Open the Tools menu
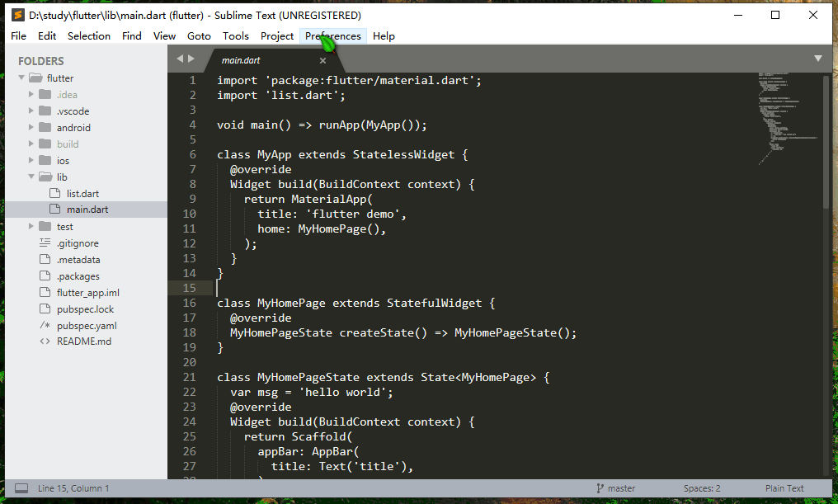Screen dimensions: 838x504 tap(236, 35)
